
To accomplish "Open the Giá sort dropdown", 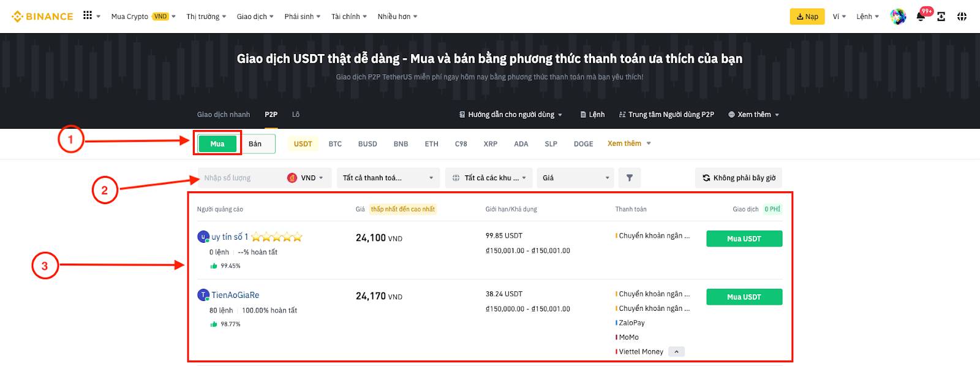I will click(x=576, y=178).
